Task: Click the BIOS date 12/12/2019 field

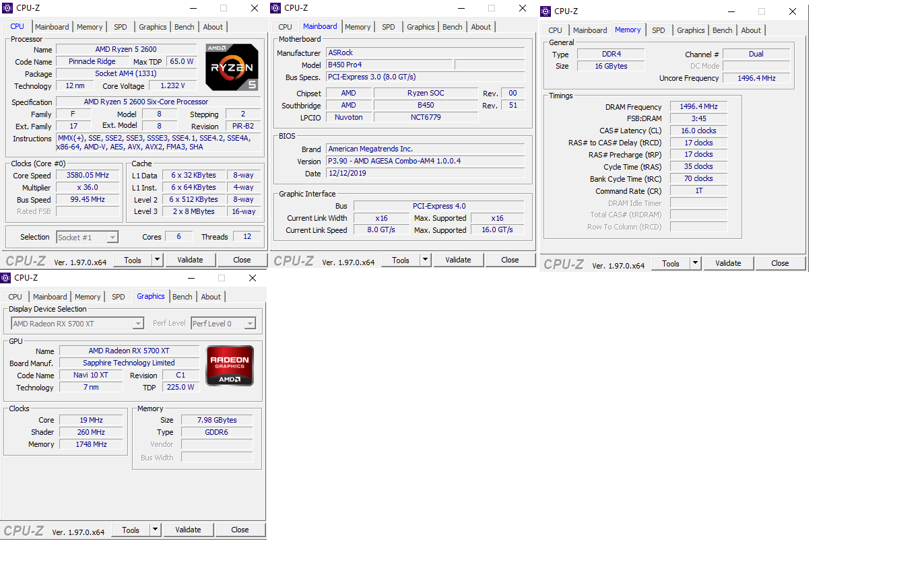Action: point(425,173)
